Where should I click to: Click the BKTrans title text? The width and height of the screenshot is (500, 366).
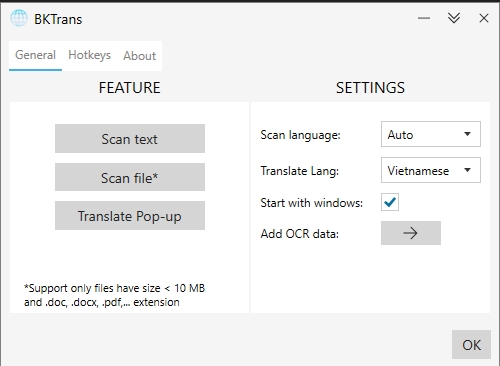point(58,19)
